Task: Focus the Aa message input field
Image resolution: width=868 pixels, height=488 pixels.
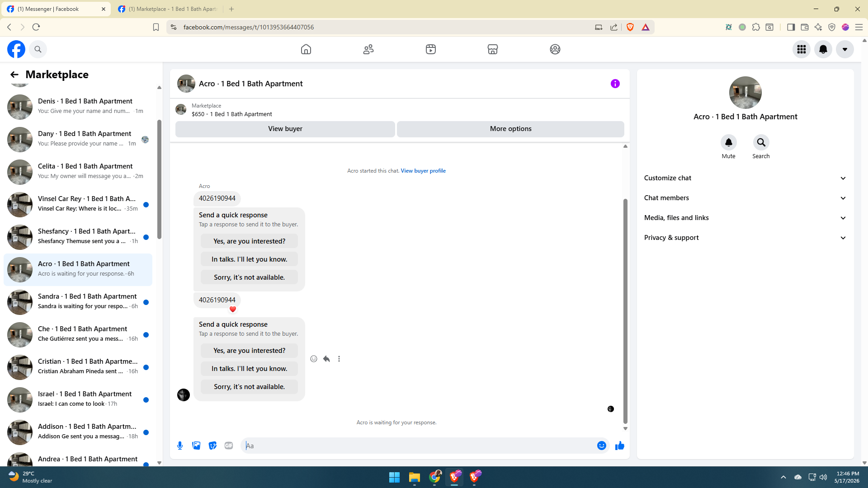Action: [x=419, y=446]
